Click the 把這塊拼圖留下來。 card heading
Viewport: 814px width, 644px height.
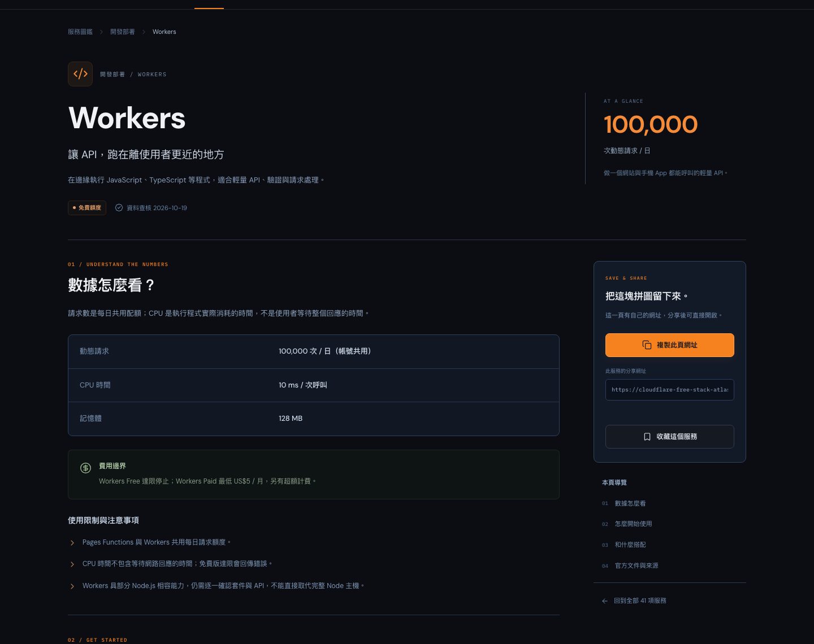(647, 296)
